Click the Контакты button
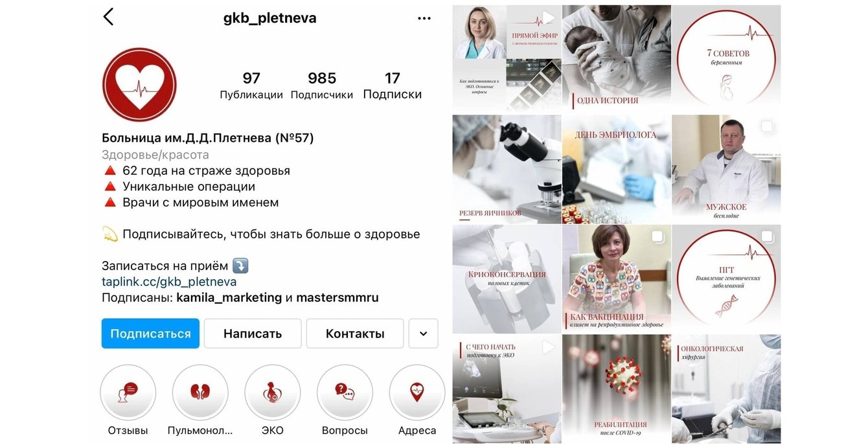 pos(355,334)
